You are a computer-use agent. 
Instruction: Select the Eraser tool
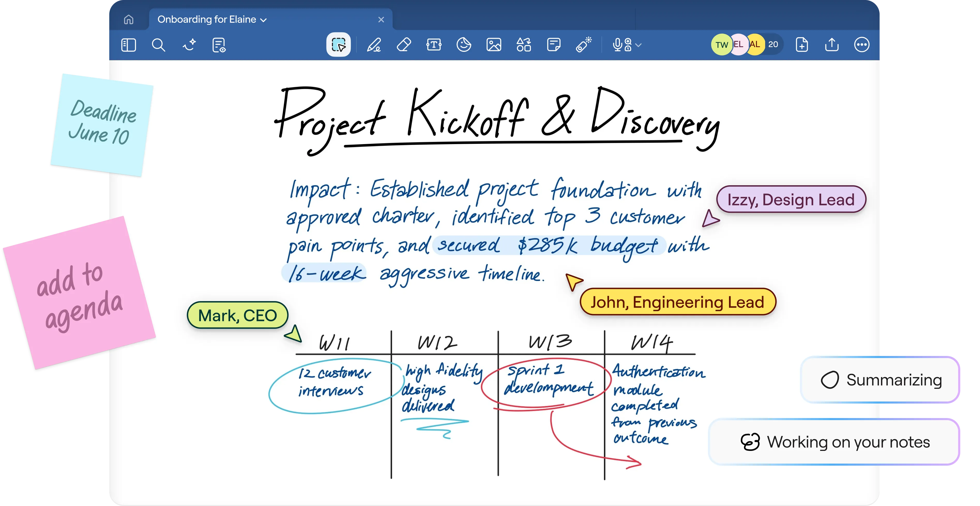click(x=404, y=45)
